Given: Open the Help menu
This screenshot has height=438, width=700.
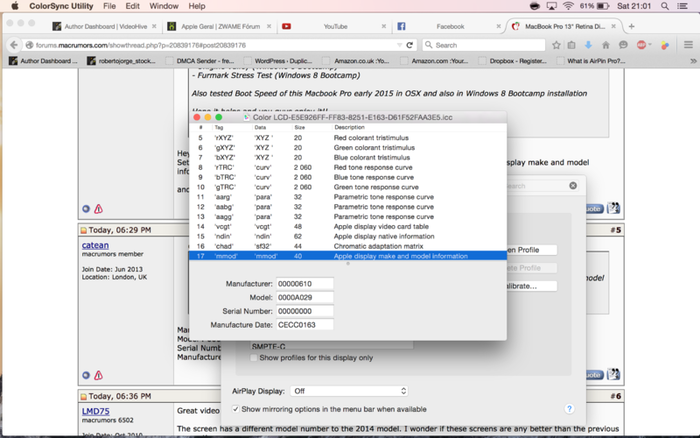Looking at the screenshot, I should pyautogui.click(x=197, y=6).
